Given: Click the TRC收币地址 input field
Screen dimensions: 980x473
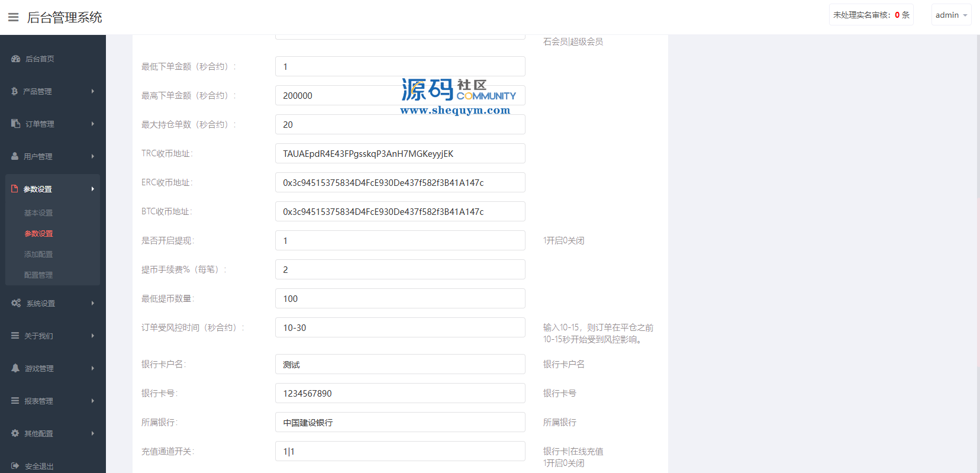Looking at the screenshot, I should click(399, 154).
